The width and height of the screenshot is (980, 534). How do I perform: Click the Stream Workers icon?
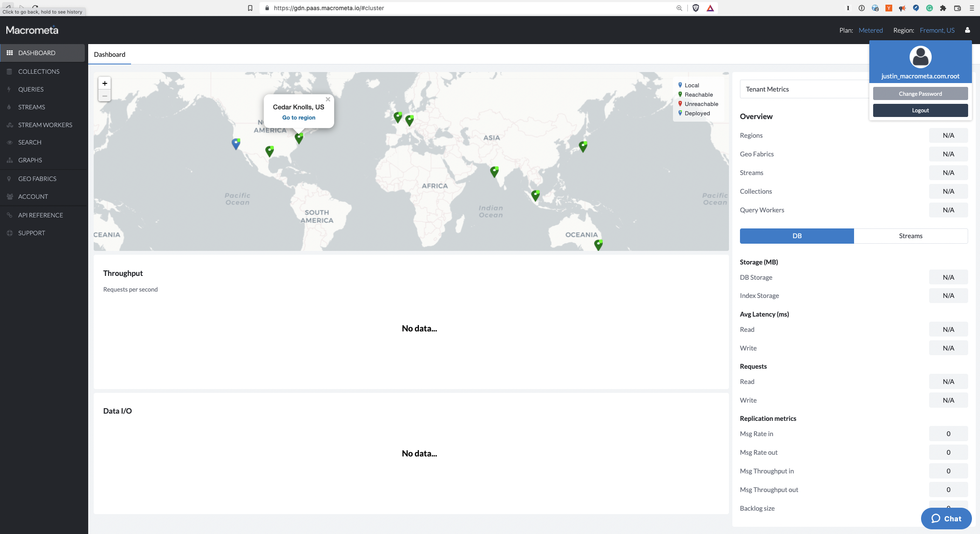tap(9, 125)
